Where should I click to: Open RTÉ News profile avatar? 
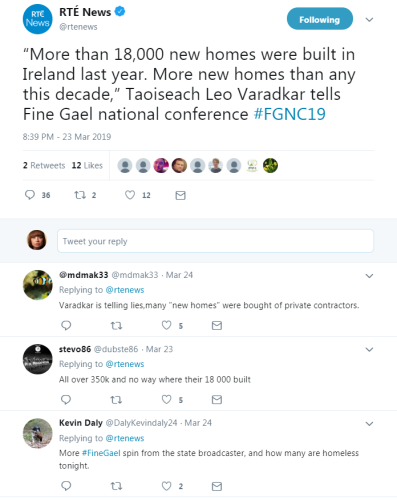pos(37,19)
